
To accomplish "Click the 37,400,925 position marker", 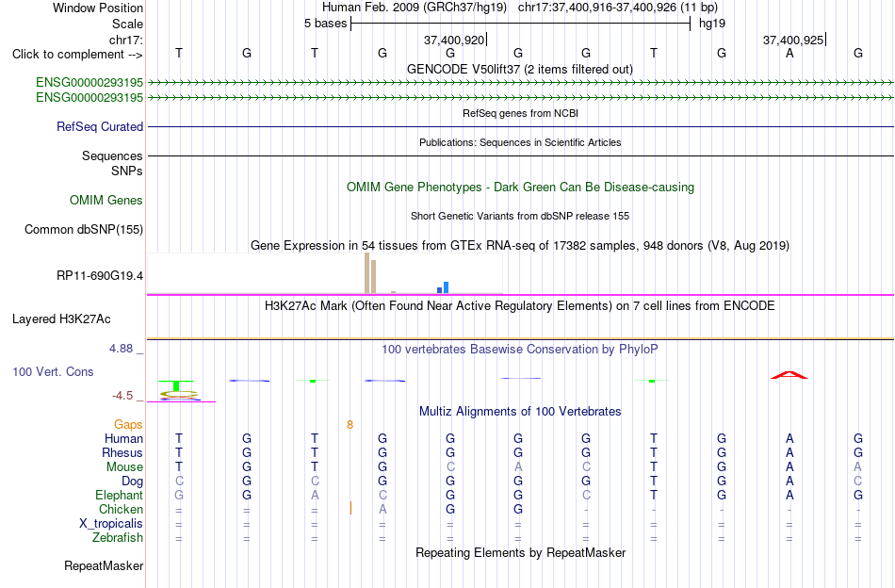I will click(x=794, y=40).
